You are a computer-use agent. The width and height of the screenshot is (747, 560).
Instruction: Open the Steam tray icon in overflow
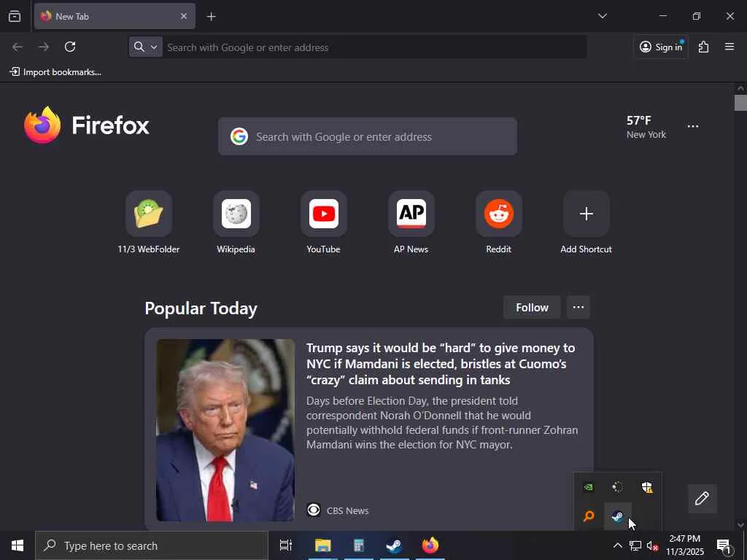coord(617,516)
